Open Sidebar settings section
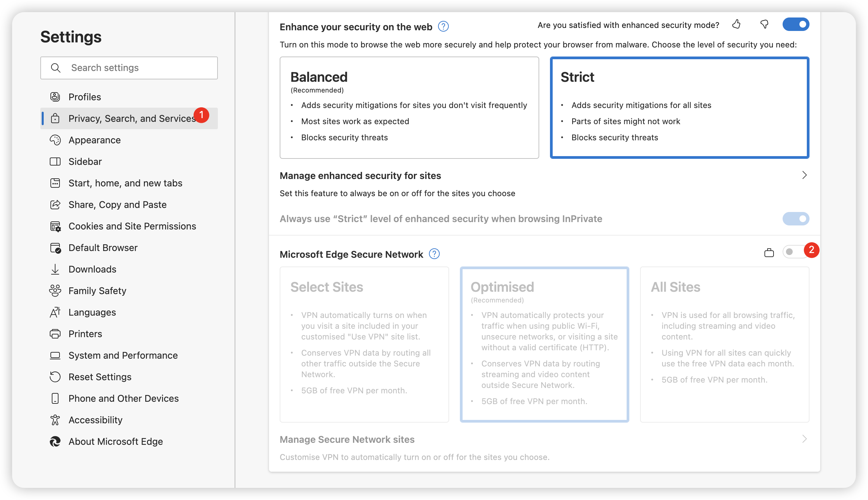 (x=129, y=162)
